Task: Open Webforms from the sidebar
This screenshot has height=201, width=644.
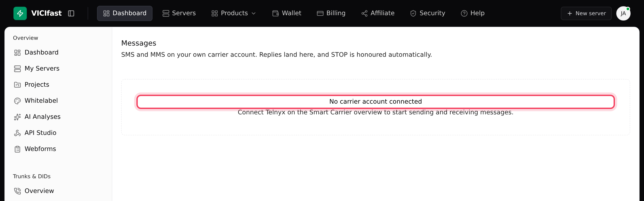Action: [40, 149]
